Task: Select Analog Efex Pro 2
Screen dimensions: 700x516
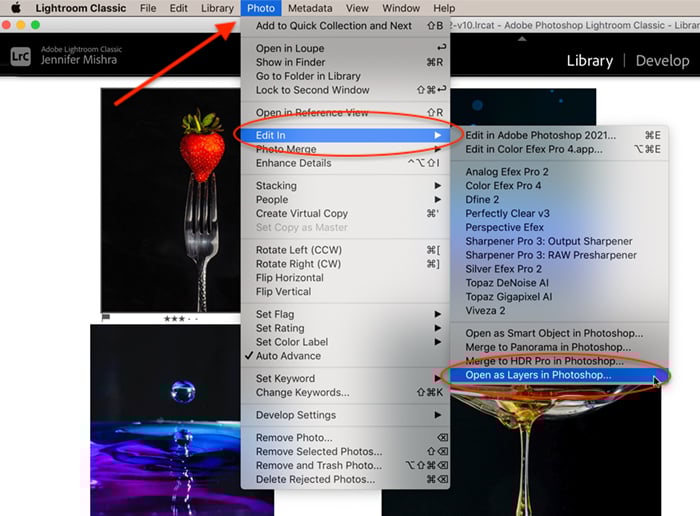Action: click(x=559, y=172)
